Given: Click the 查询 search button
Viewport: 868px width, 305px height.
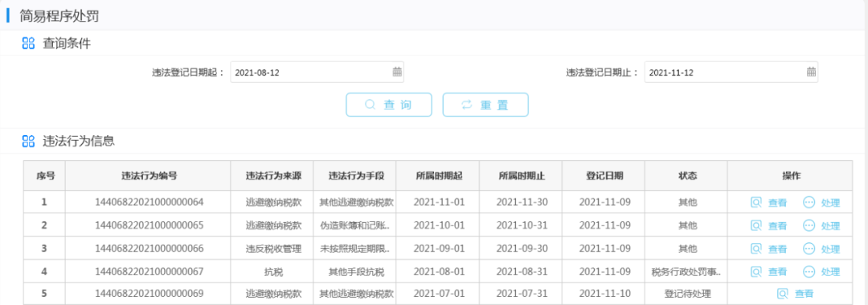Looking at the screenshot, I should 389,105.
